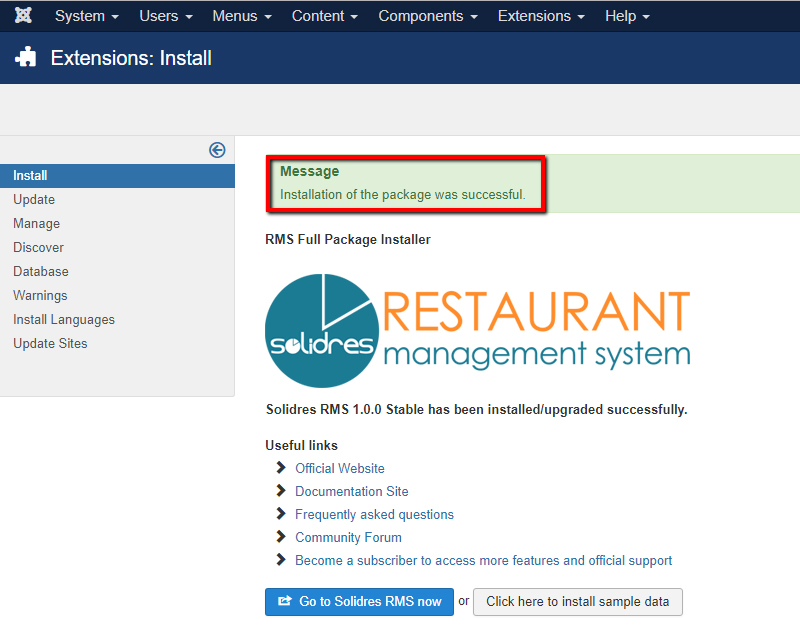Open the Official Website link

click(x=339, y=468)
